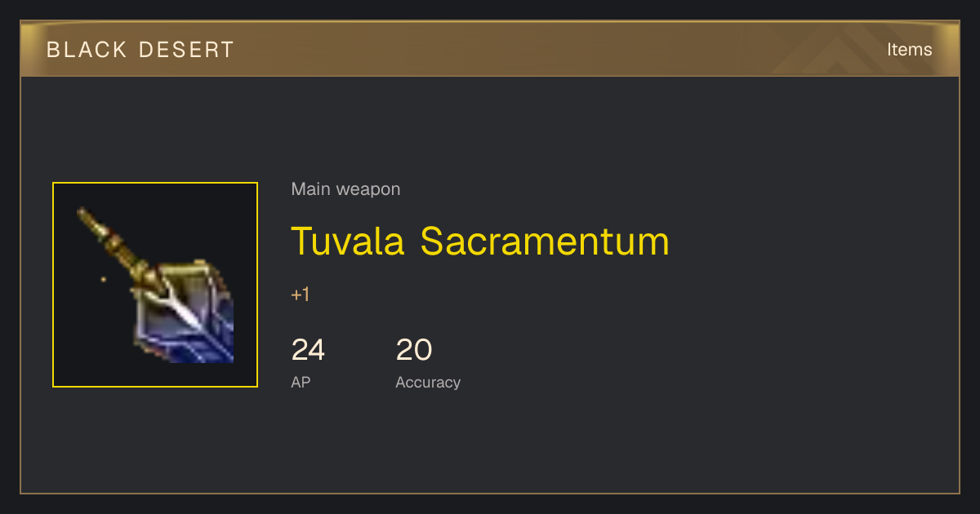Image resolution: width=980 pixels, height=514 pixels.
Task: Open the Items section link
Action: pos(909,49)
